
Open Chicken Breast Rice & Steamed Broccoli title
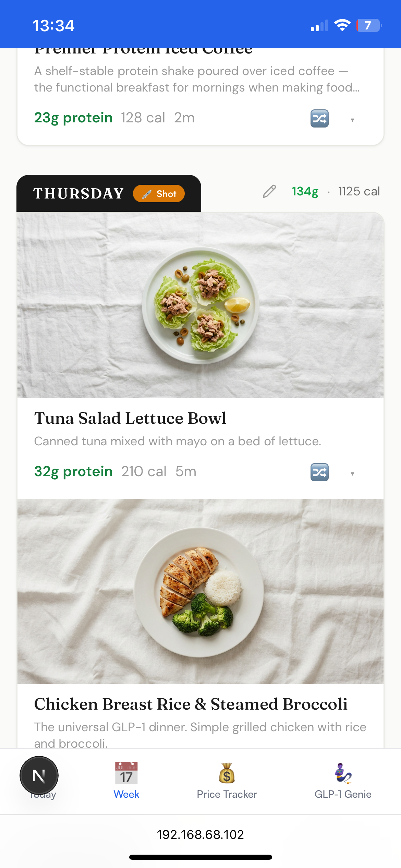pyautogui.click(x=191, y=704)
